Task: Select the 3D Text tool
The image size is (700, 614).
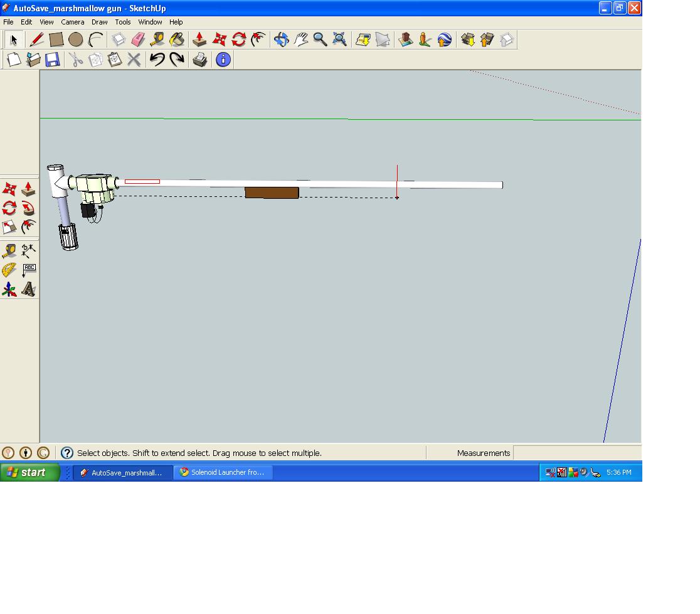Action: pyautogui.click(x=28, y=289)
